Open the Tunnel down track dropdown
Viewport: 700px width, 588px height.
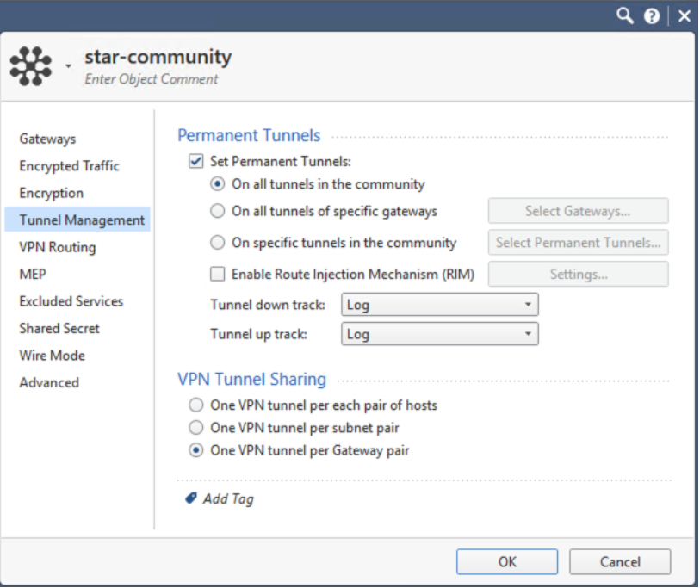(x=439, y=306)
